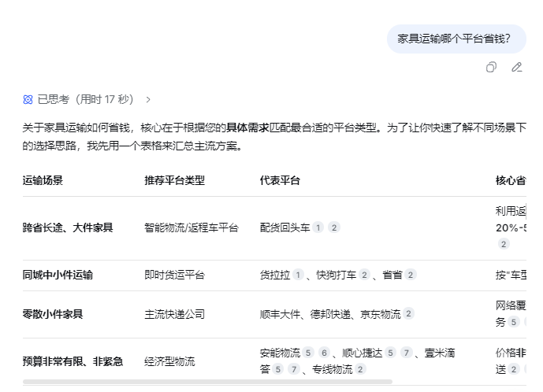Viewport: 543px width, 392px height.
Task: Open citation 5 after 壹米滴答
Action: 277,369
